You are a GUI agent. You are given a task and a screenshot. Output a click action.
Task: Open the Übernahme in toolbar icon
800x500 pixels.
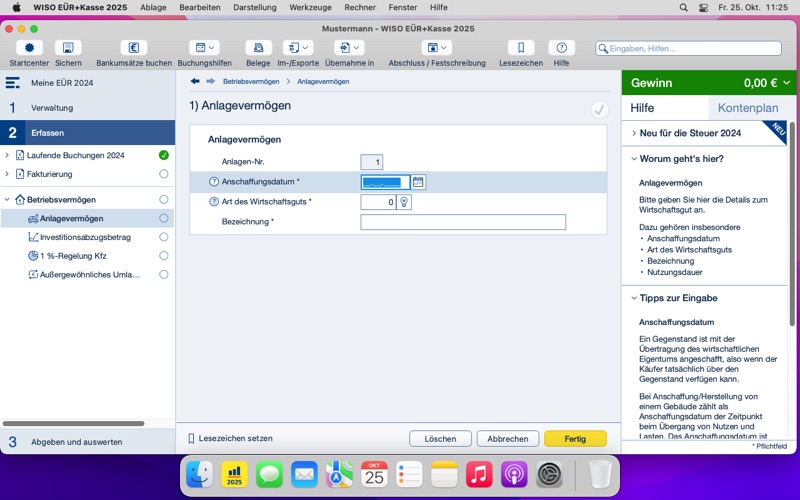click(345, 48)
